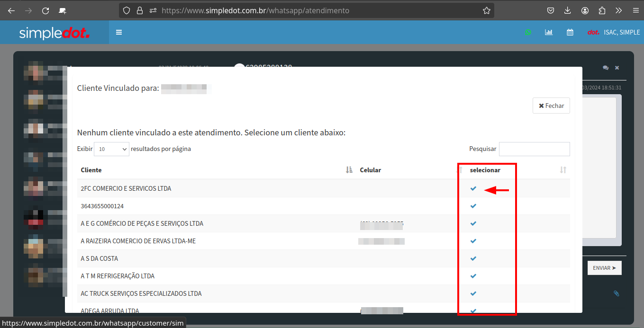This screenshot has width=644, height=328.
Task: Open the results per page dropdown
Action: click(x=111, y=149)
